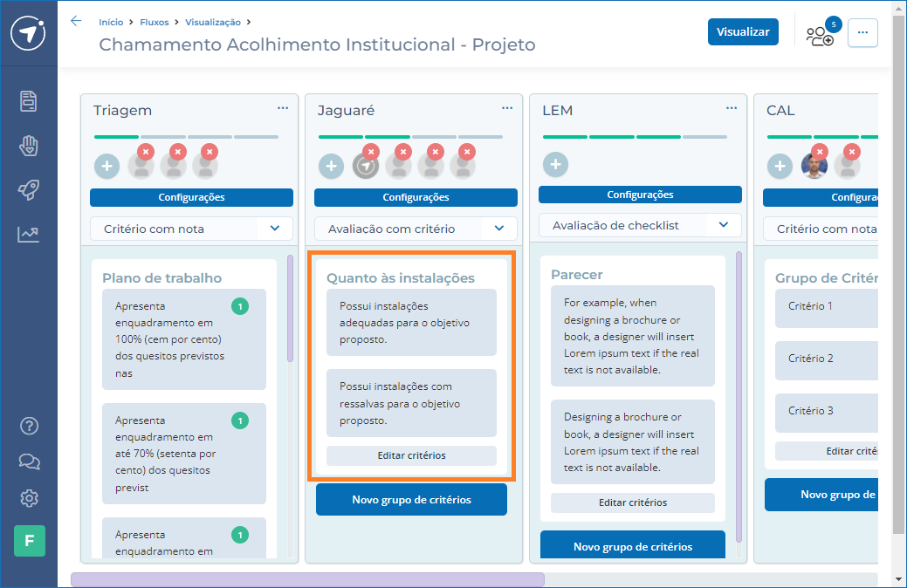Select 'Critério 3' in CAL column

click(x=827, y=411)
